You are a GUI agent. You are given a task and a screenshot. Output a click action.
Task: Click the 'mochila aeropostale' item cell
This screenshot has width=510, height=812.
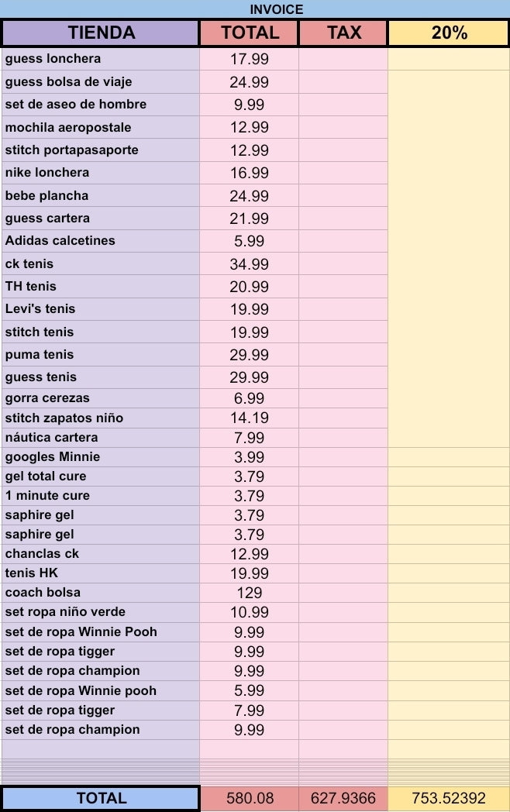(101, 127)
